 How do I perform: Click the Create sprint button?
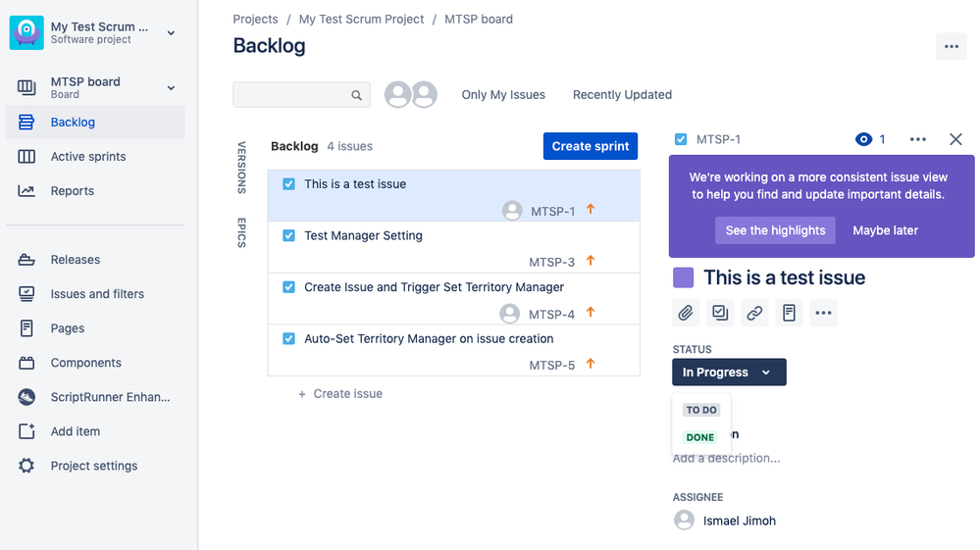[x=590, y=146]
